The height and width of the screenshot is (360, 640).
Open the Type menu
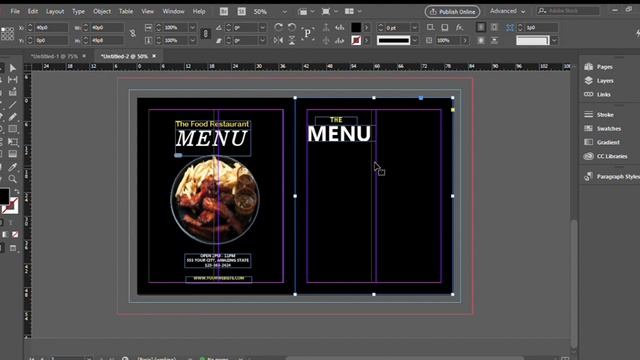click(78, 11)
